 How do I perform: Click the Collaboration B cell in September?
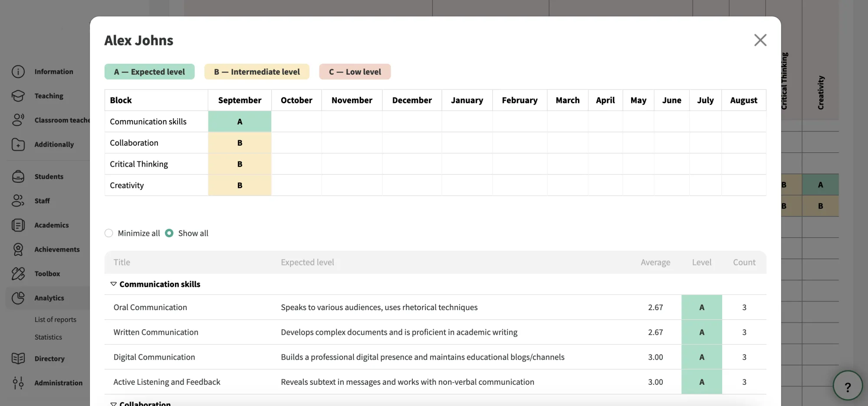[x=240, y=143]
